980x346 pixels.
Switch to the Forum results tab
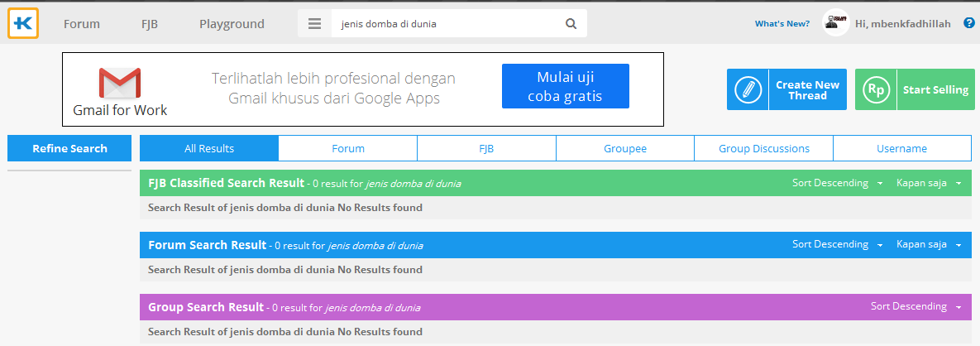click(x=348, y=148)
